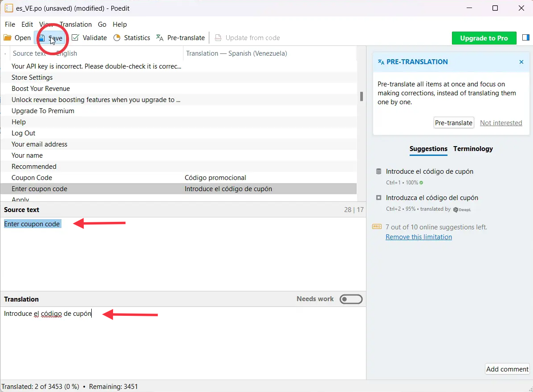Toggle the sidebar panel icon
Viewport: 533px width, 392px height.
[525, 38]
